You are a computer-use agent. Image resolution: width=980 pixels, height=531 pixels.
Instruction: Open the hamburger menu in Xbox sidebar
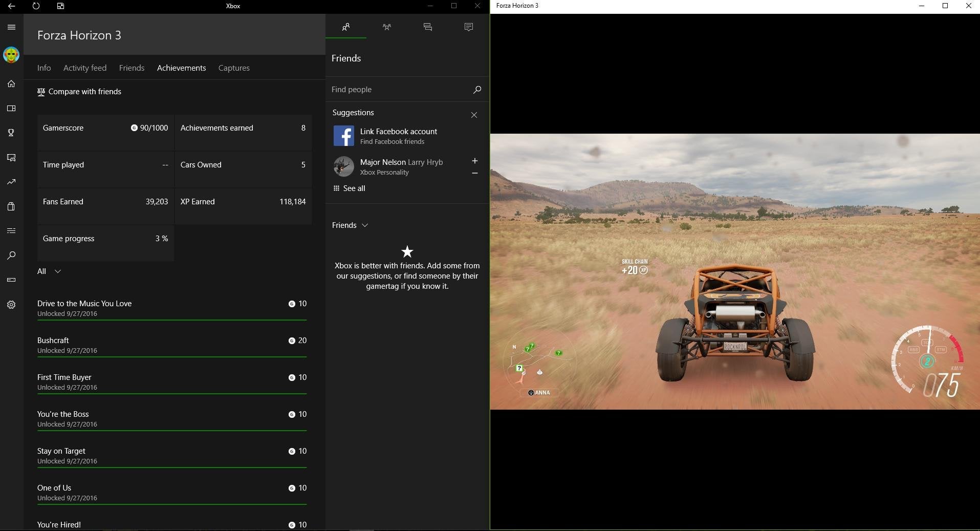coord(11,27)
